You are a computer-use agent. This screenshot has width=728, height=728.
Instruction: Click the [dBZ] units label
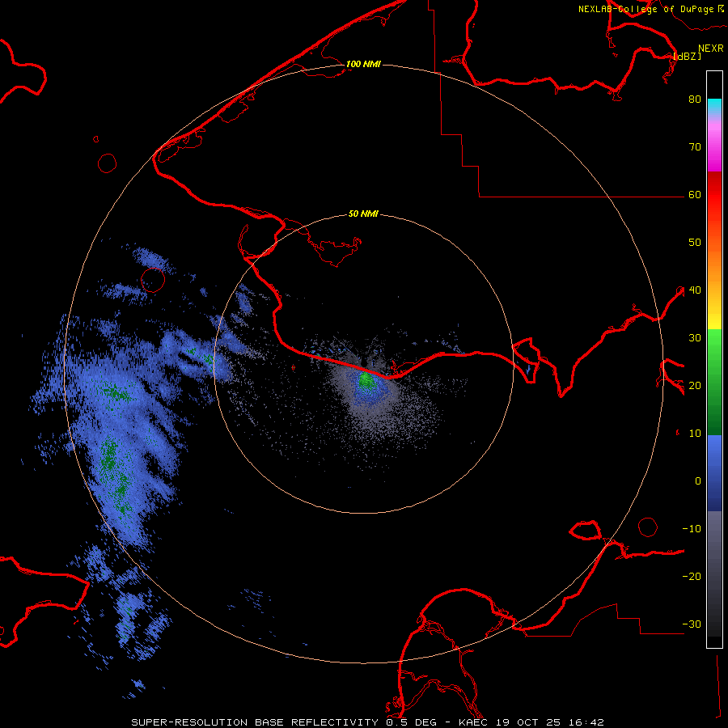click(687, 56)
